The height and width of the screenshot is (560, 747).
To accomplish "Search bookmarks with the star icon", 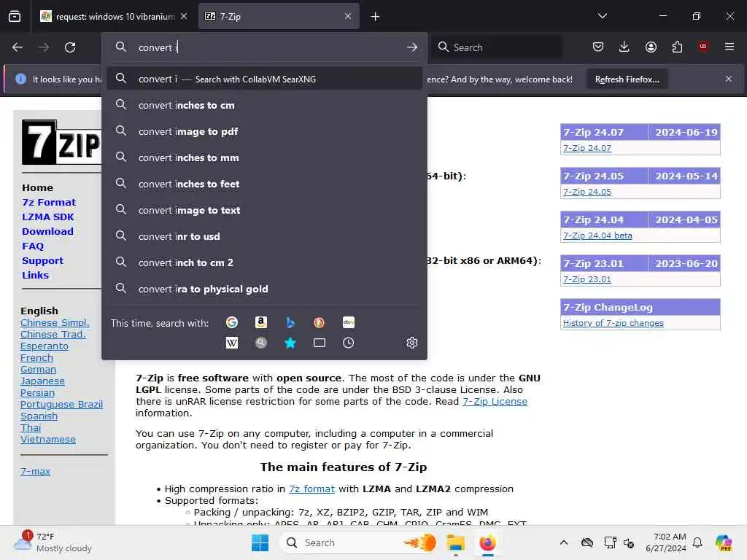I will tap(290, 343).
